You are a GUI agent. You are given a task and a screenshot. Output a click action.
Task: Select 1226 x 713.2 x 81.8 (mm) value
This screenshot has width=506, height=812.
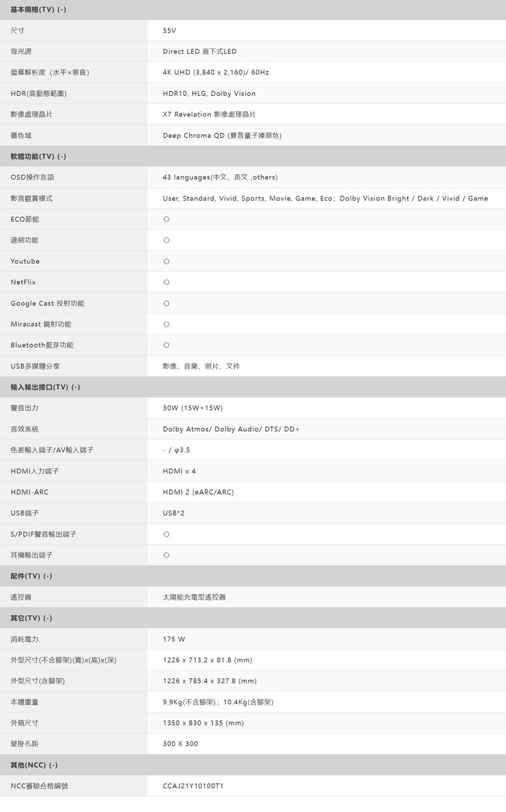[x=207, y=660]
